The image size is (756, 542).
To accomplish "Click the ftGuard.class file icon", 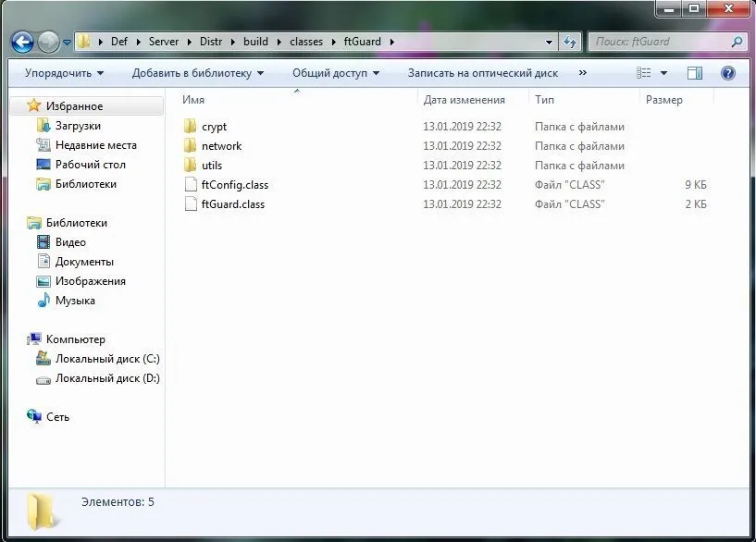I will tap(191, 204).
